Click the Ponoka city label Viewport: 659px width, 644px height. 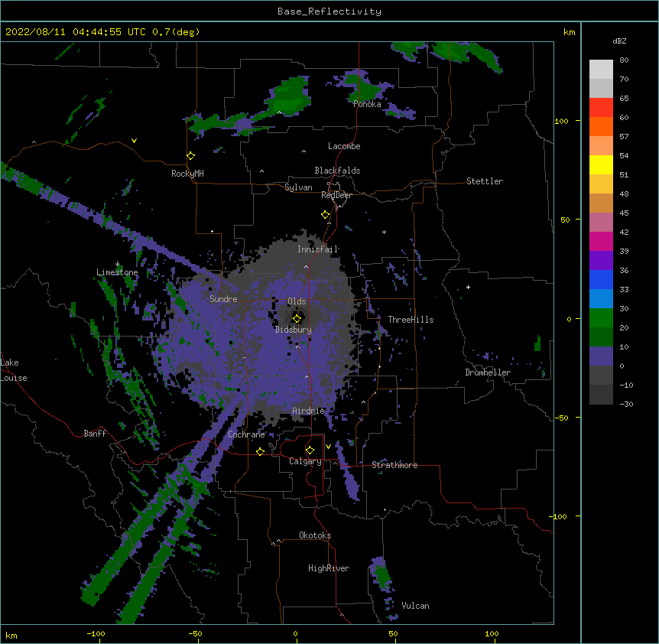tap(367, 104)
